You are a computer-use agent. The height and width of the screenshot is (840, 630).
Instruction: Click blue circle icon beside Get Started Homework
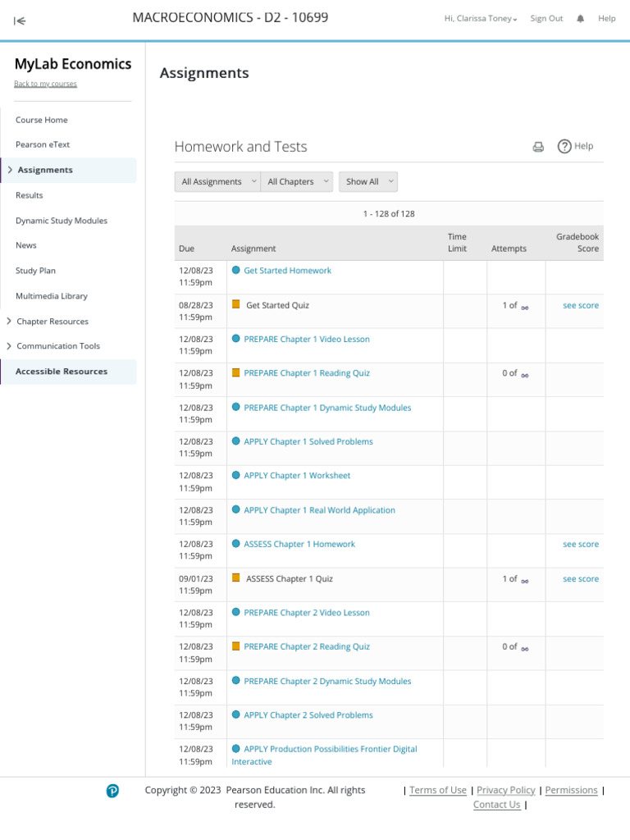point(235,270)
